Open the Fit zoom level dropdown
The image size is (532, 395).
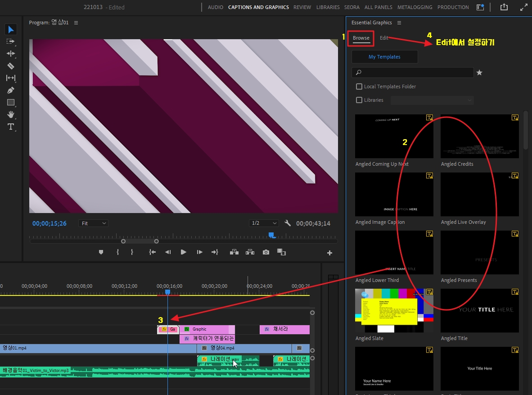pos(93,223)
